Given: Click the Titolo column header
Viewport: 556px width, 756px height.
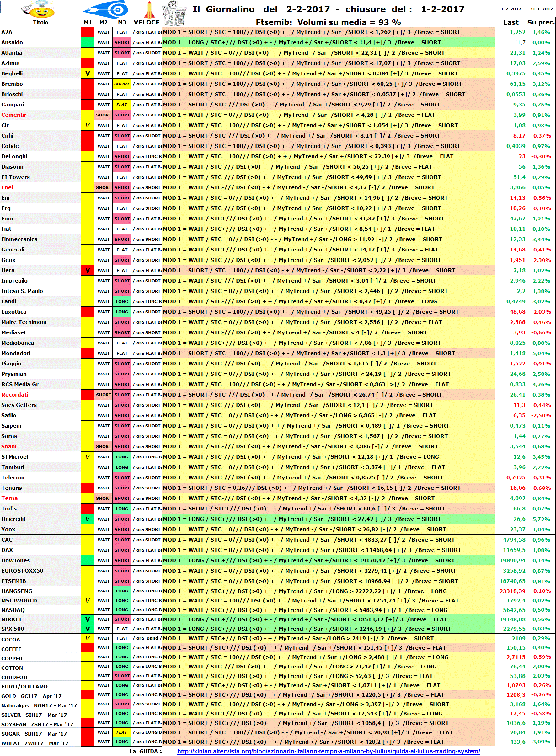Looking at the screenshot, I should click(40, 23).
